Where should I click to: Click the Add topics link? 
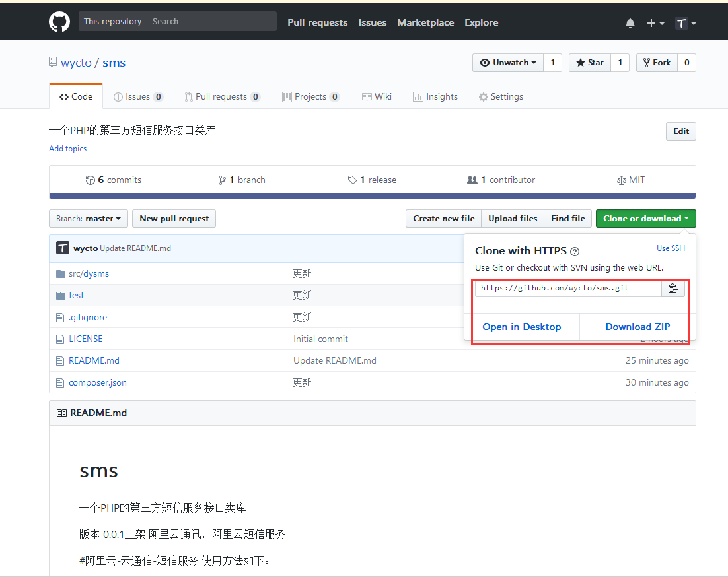pos(68,149)
